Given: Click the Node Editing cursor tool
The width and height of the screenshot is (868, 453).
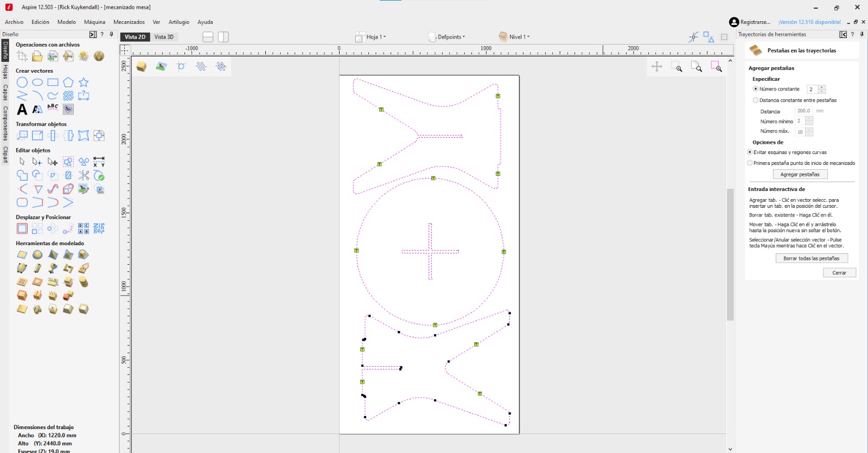Looking at the screenshot, I should [x=37, y=162].
